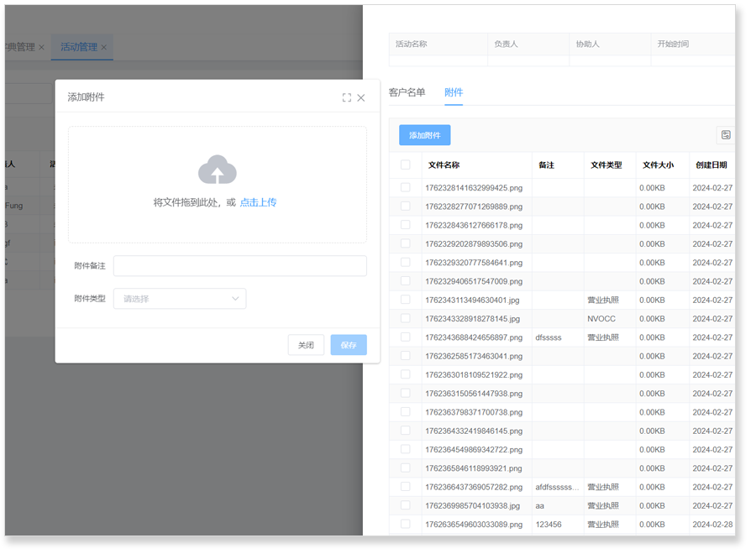
Task: Open the 附件类型 dropdown
Action: [180, 299]
